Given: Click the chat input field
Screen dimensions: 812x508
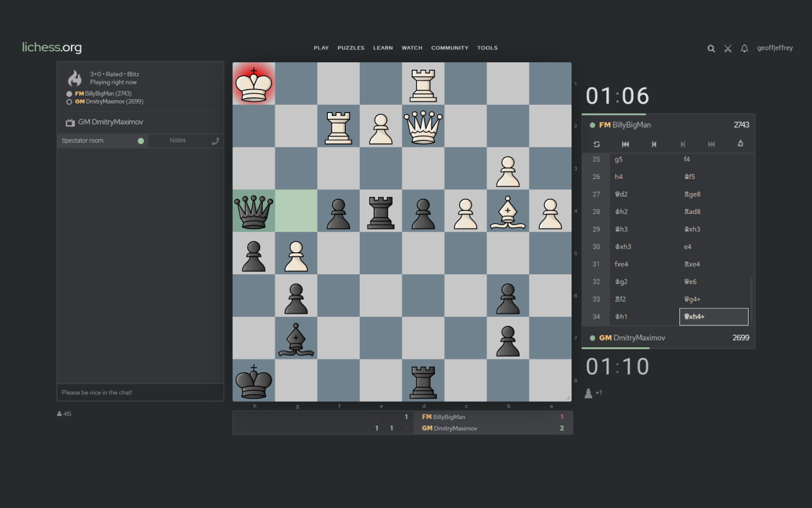Looking at the screenshot, I should (140, 392).
